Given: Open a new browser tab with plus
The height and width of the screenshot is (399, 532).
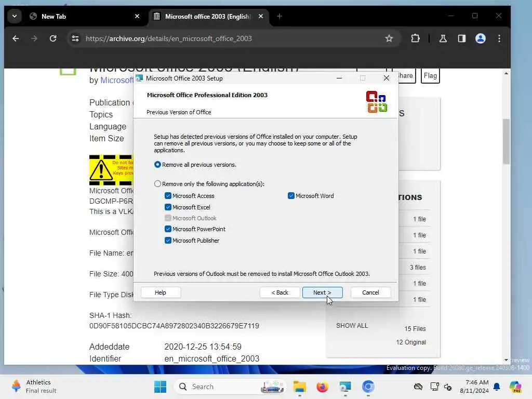Looking at the screenshot, I should pos(279,16).
